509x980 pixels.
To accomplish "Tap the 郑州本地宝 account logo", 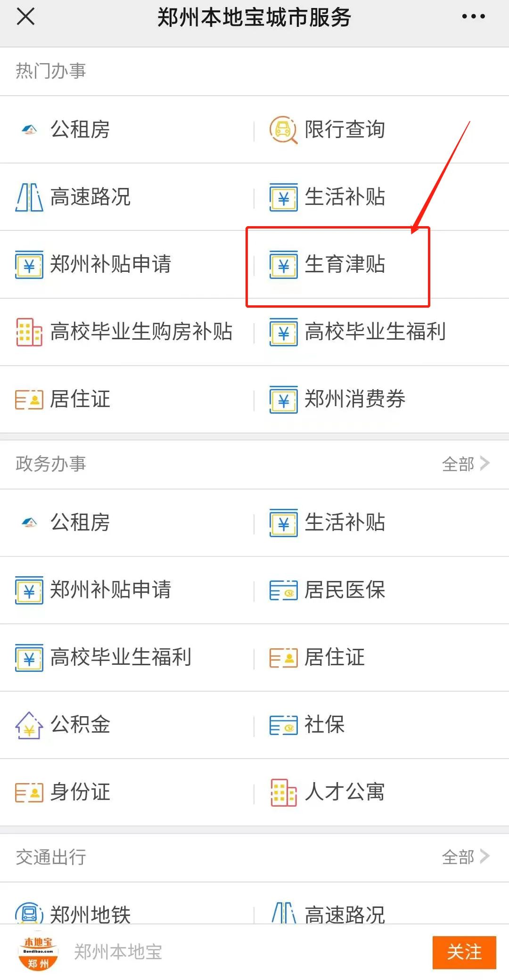I will [x=38, y=953].
